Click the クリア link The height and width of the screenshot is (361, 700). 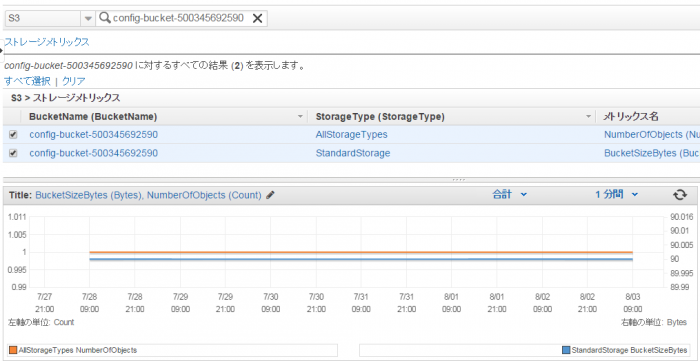click(74, 81)
